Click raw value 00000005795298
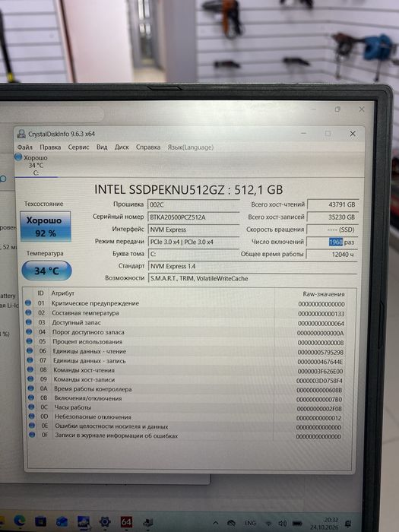Image resolution: width=399 pixels, height=532 pixels. (321, 353)
